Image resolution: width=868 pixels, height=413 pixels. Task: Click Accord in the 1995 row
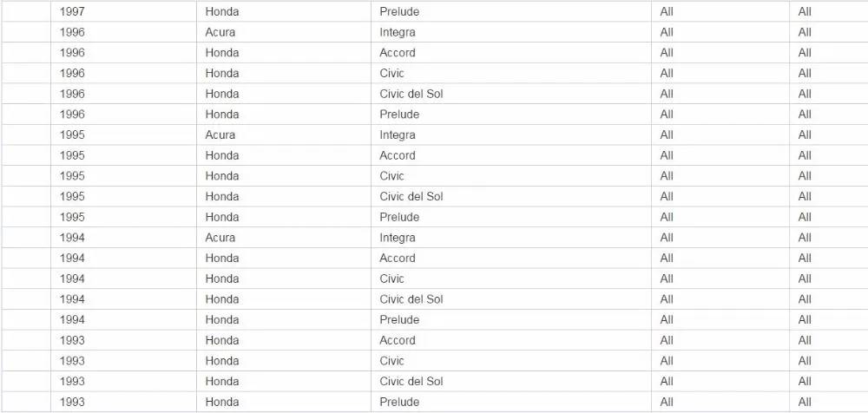397,155
